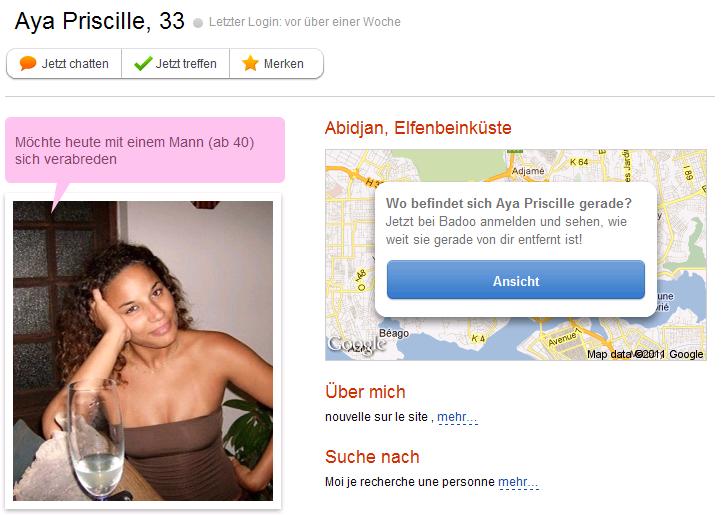The width and height of the screenshot is (723, 515).
Task: Click the Über mich heading
Action: click(365, 392)
